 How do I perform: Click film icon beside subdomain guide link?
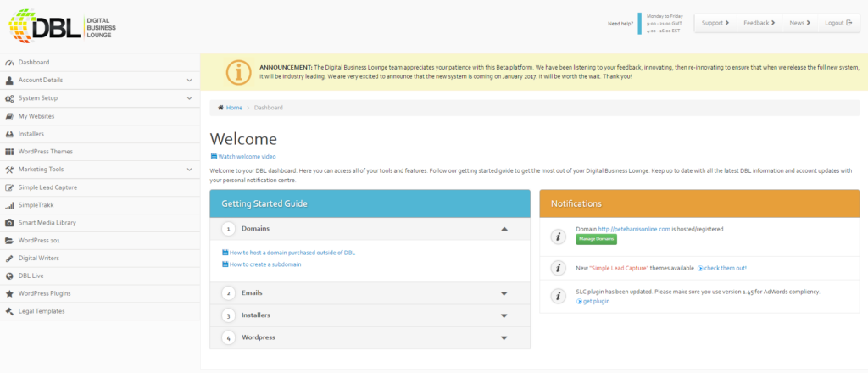[x=225, y=264]
